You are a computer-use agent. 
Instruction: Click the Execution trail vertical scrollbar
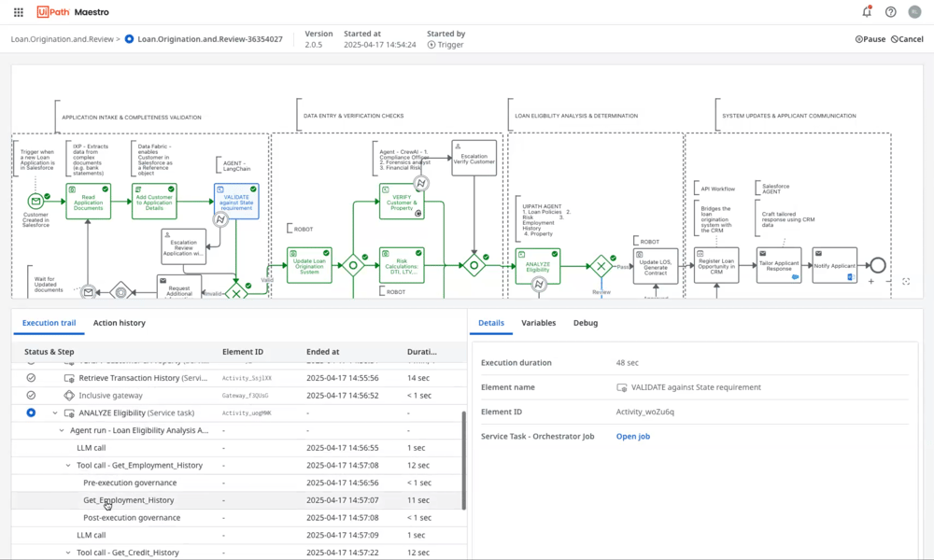click(464, 460)
